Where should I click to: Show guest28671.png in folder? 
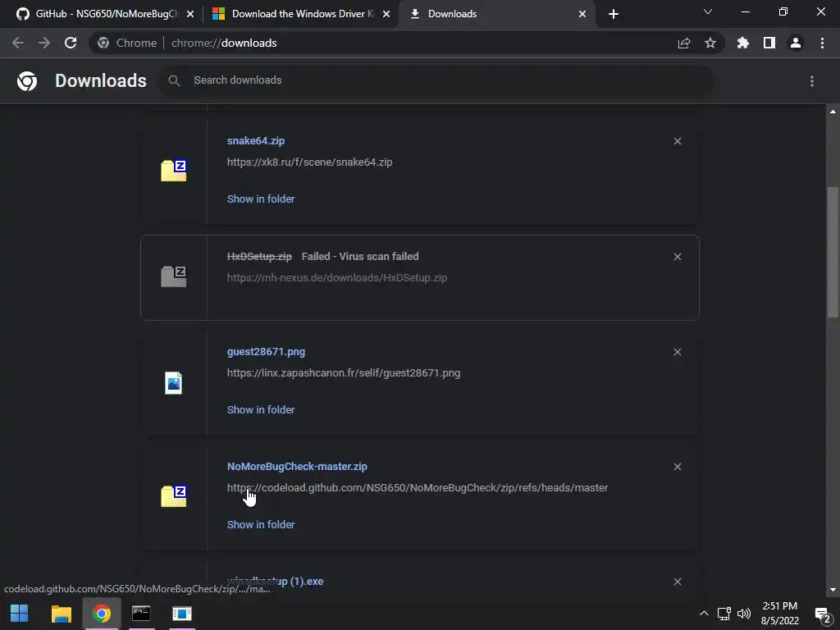[261, 410]
